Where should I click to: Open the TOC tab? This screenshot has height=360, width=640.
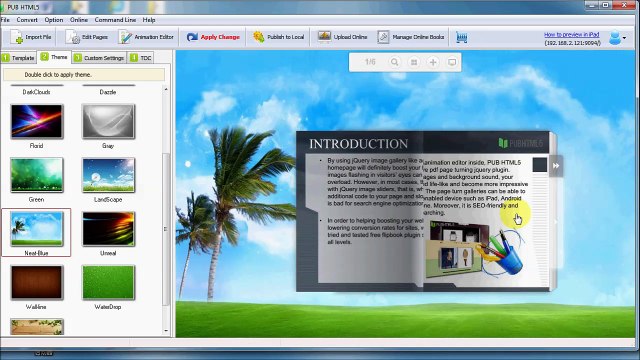(141, 58)
